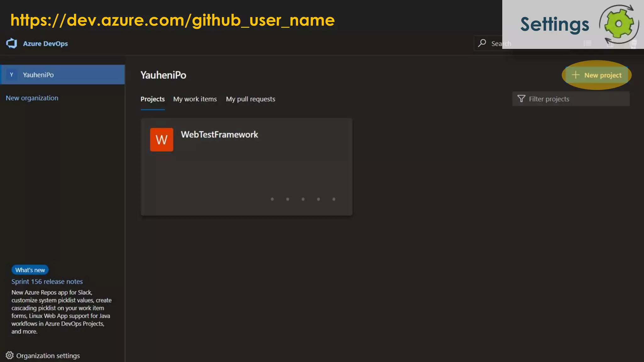Click the funnel filter icon
This screenshot has width=644, height=362.
click(x=521, y=99)
